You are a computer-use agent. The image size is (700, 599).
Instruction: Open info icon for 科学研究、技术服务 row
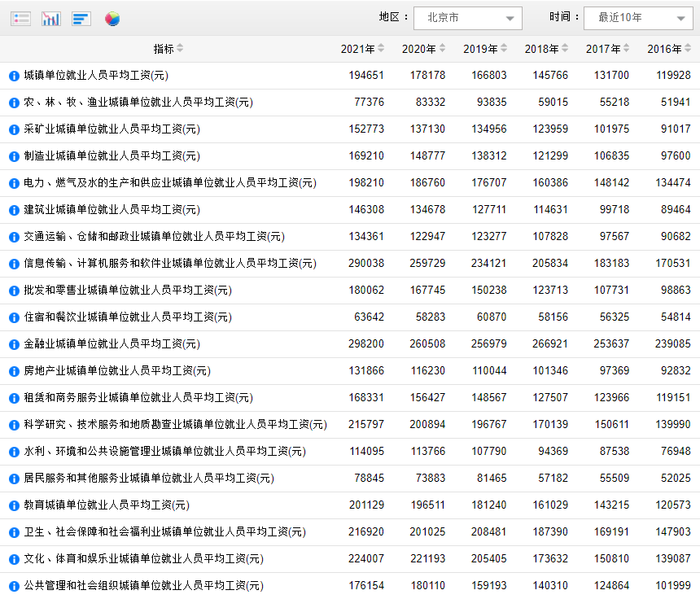pyautogui.click(x=15, y=425)
